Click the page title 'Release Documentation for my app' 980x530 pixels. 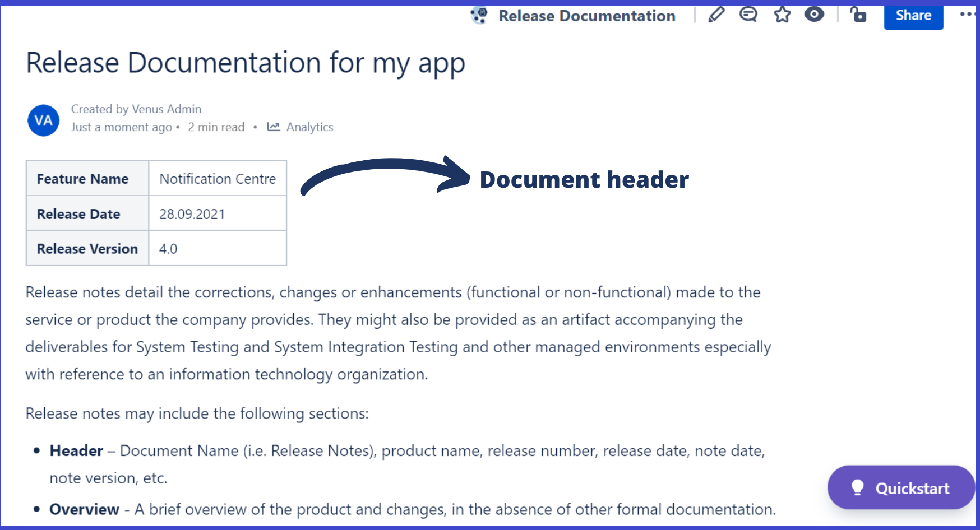point(246,63)
